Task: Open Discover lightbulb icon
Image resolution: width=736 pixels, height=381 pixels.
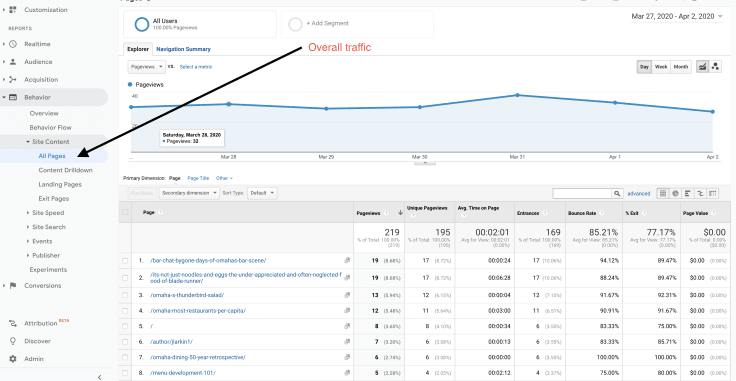Action: tap(13, 341)
